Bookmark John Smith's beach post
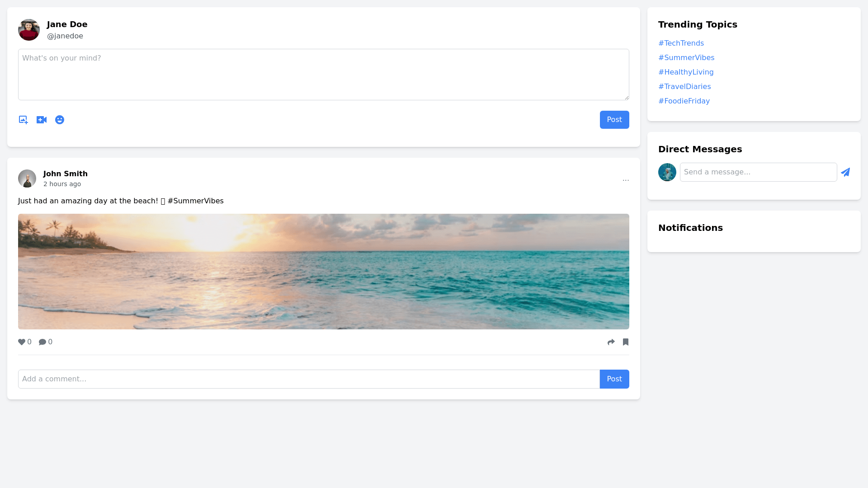This screenshot has width=868, height=488. coord(626,342)
